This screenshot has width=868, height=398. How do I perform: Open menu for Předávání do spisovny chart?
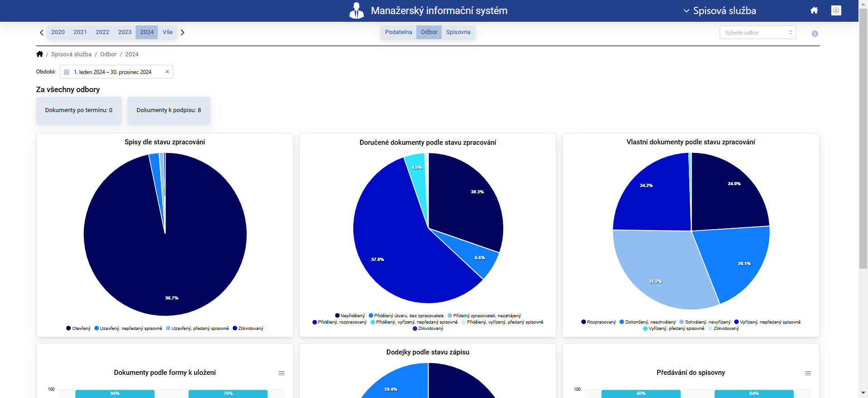pyautogui.click(x=807, y=373)
